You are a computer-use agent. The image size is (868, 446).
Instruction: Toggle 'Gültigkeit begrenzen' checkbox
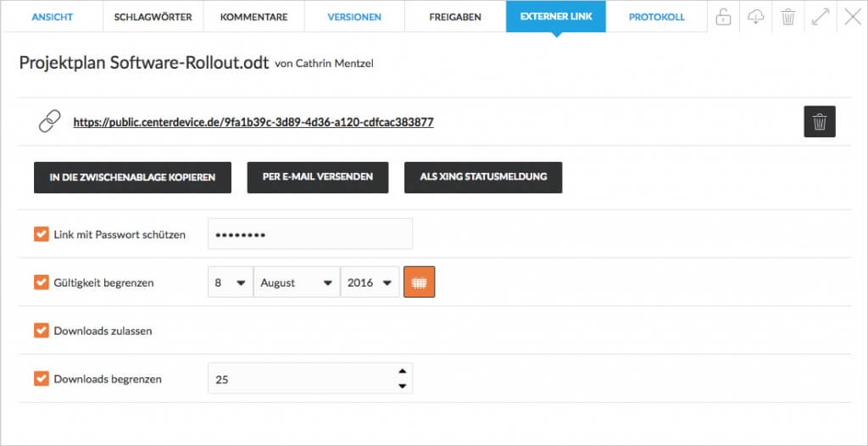42,282
